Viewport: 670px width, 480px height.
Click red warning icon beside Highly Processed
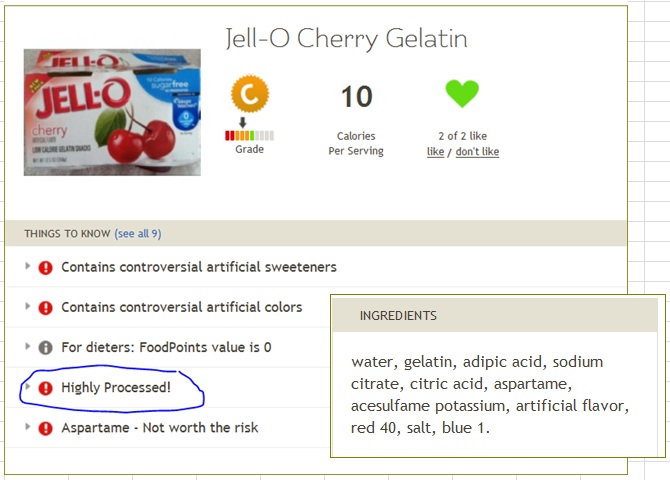[x=45, y=388]
